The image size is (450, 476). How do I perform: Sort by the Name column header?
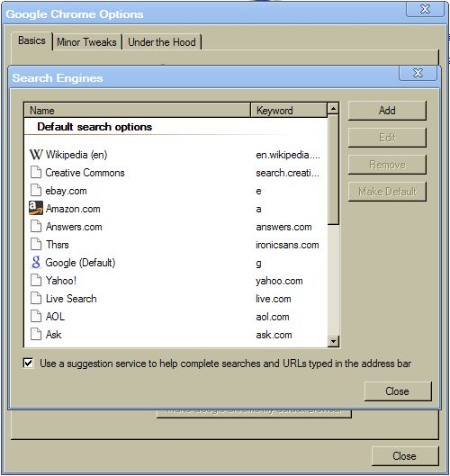(x=137, y=111)
